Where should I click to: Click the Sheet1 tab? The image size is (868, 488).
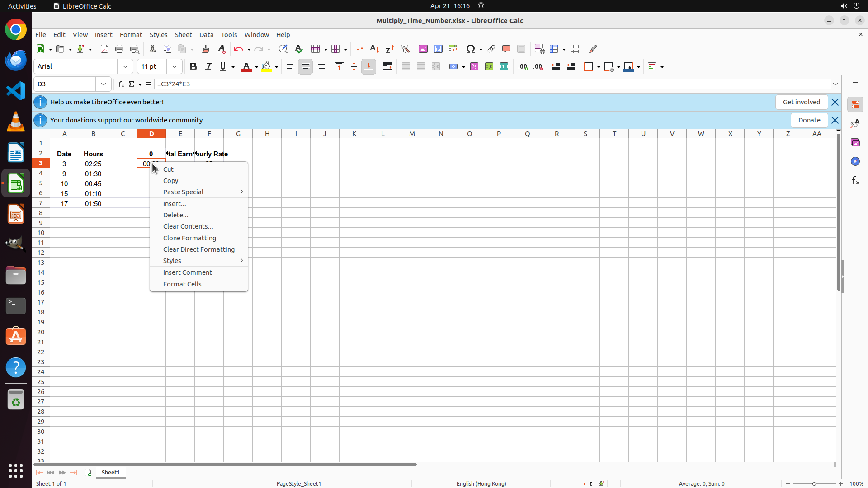[x=110, y=473]
